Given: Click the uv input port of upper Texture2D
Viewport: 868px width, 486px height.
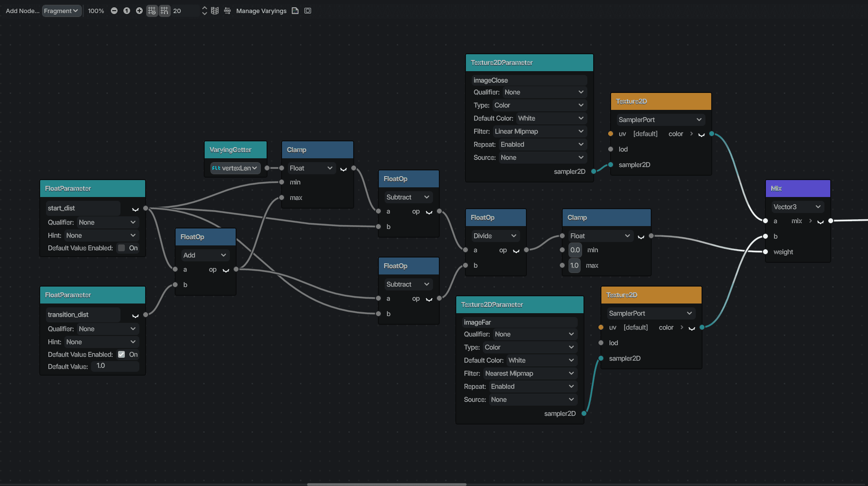Looking at the screenshot, I should click(611, 134).
